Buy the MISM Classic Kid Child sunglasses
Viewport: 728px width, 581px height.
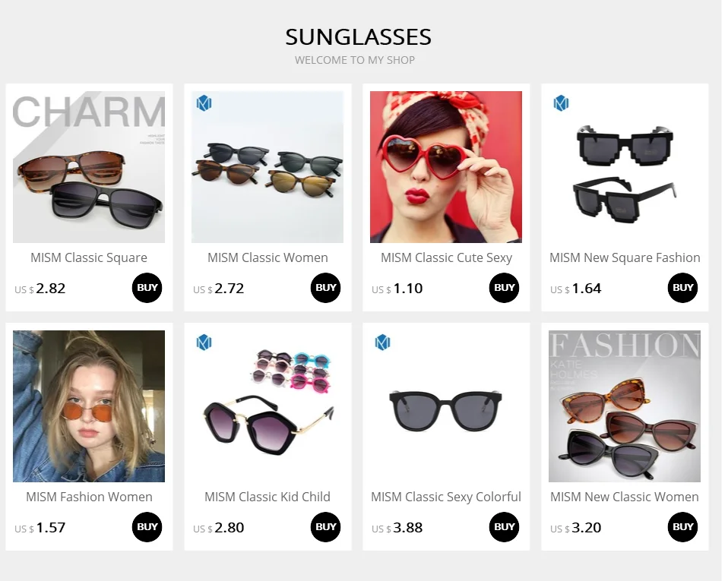[x=325, y=527]
